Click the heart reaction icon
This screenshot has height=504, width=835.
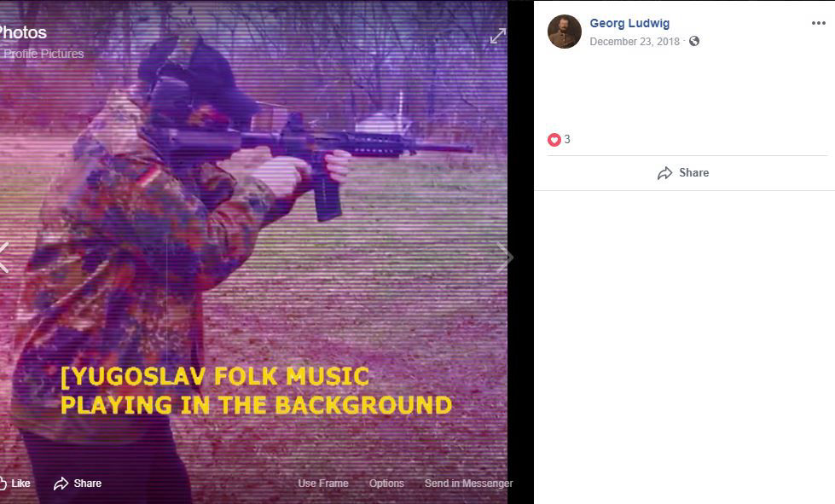tap(554, 140)
